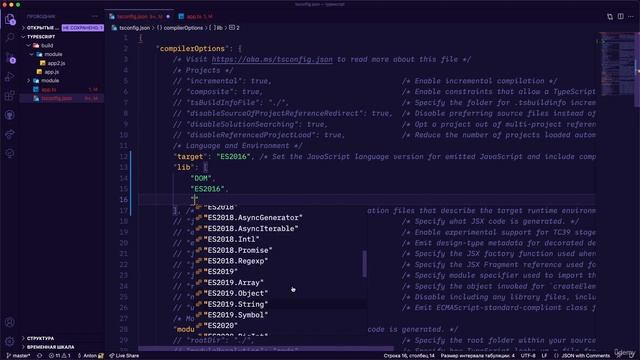The image size is (640, 360).
Task: Click the synchronize changes icon in status bar
Action: 40,356
